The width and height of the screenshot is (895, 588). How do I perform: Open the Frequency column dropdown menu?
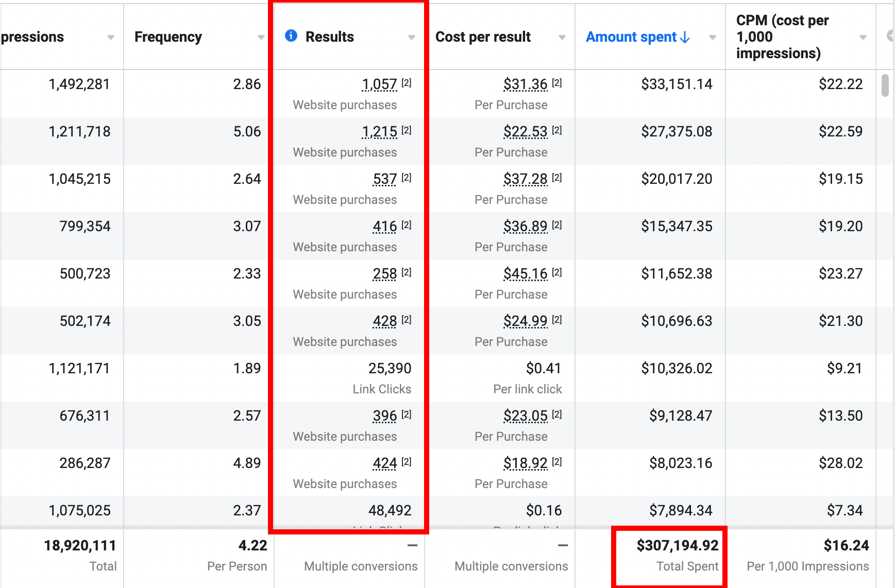tap(261, 38)
